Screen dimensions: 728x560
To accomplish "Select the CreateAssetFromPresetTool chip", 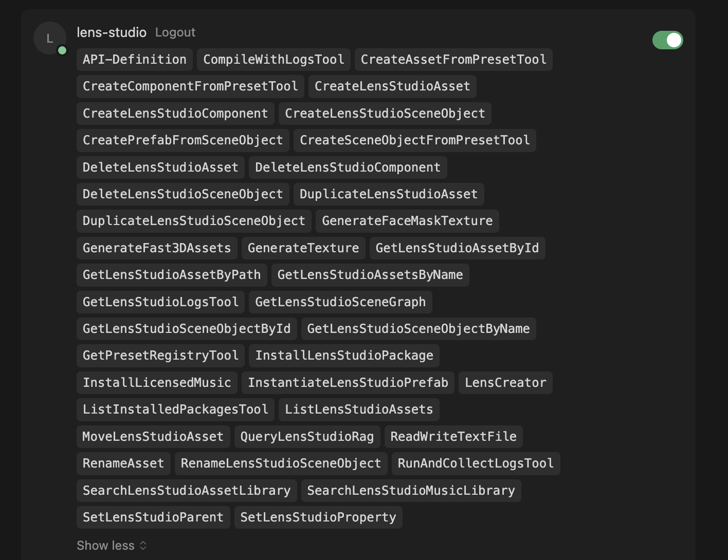I will [x=453, y=60].
